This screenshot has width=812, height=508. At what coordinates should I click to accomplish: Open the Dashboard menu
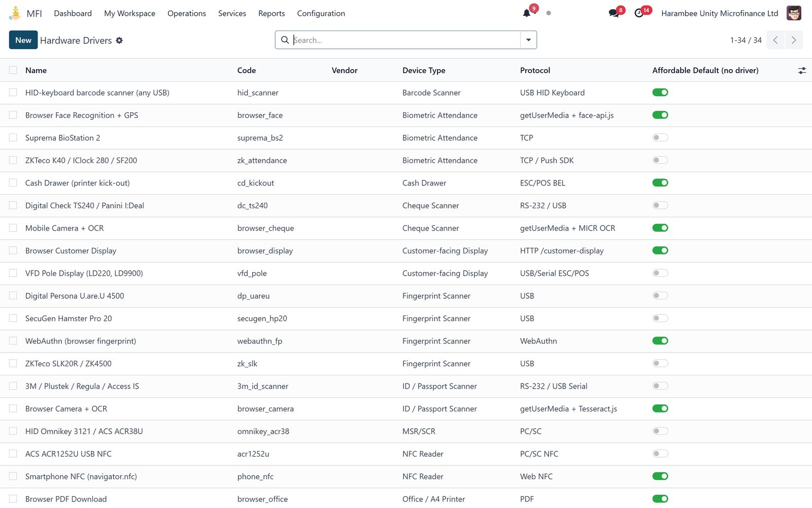coord(73,13)
